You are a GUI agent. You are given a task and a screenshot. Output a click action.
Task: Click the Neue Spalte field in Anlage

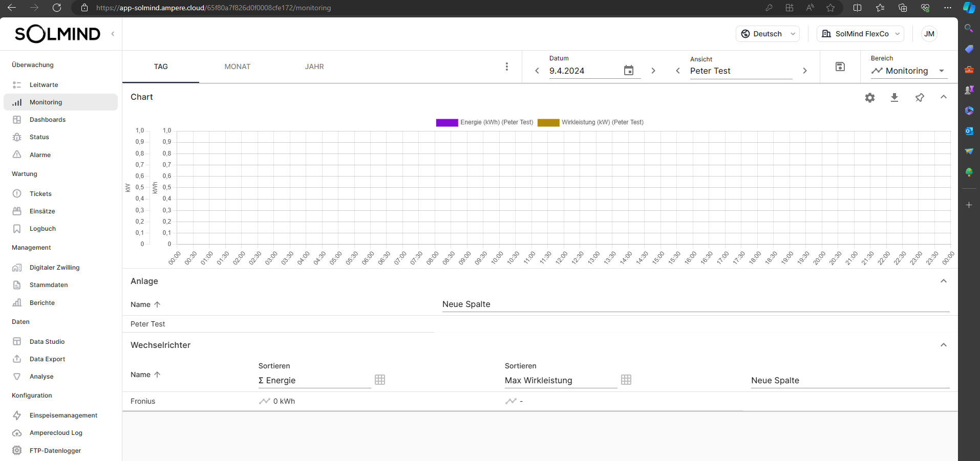[695, 304]
